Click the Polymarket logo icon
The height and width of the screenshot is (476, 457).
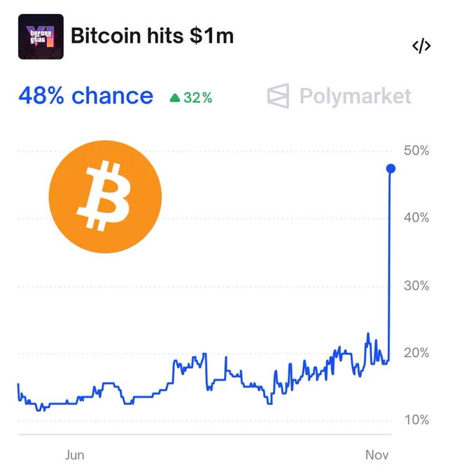(x=278, y=96)
